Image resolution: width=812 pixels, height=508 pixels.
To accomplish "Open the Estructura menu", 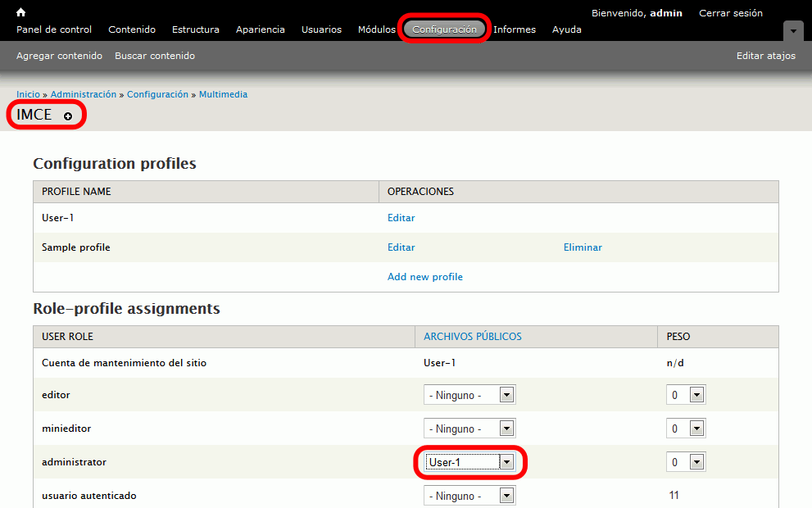I will tap(196, 29).
